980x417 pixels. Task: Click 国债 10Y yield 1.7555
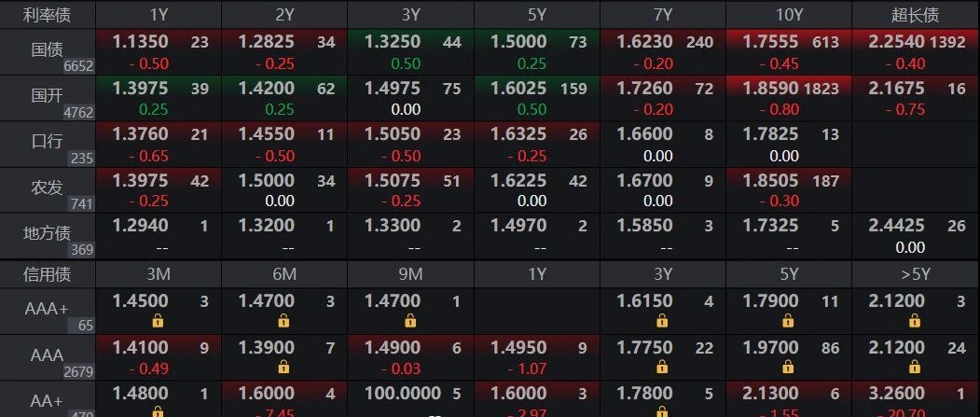pyautogui.click(x=770, y=42)
